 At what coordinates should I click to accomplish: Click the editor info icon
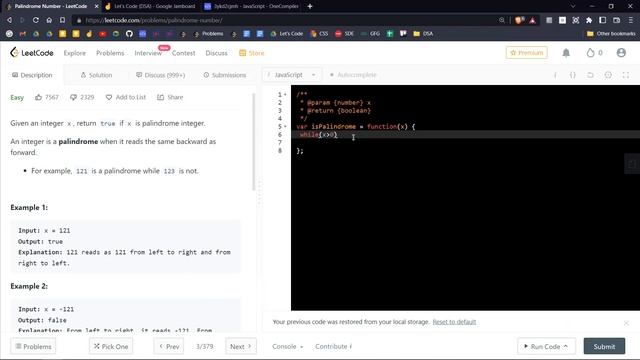point(555,75)
